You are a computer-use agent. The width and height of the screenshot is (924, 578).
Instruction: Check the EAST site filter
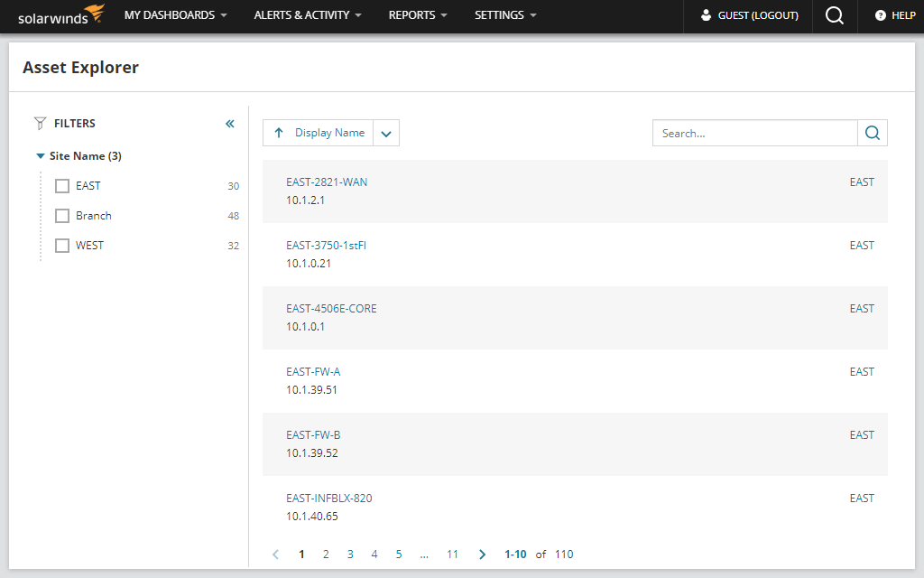pyautogui.click(x=61, y=185)
